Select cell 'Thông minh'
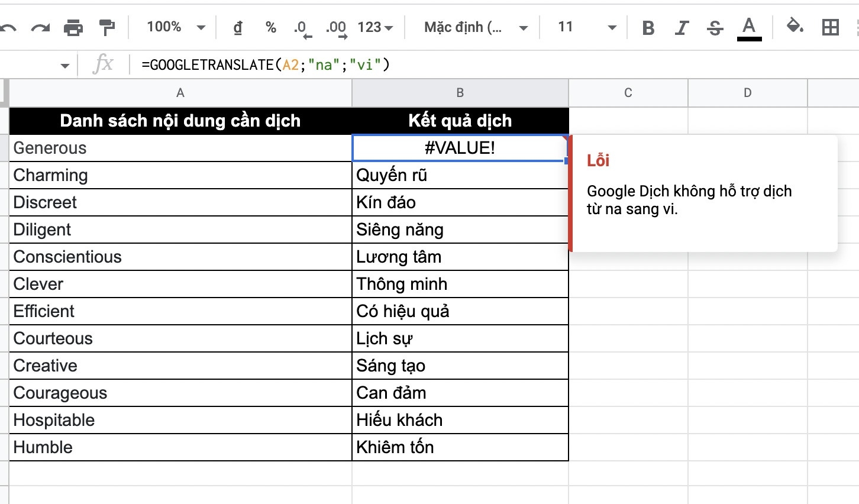The height and width of the screenshot is (504, 859). (x=460, y=284)
